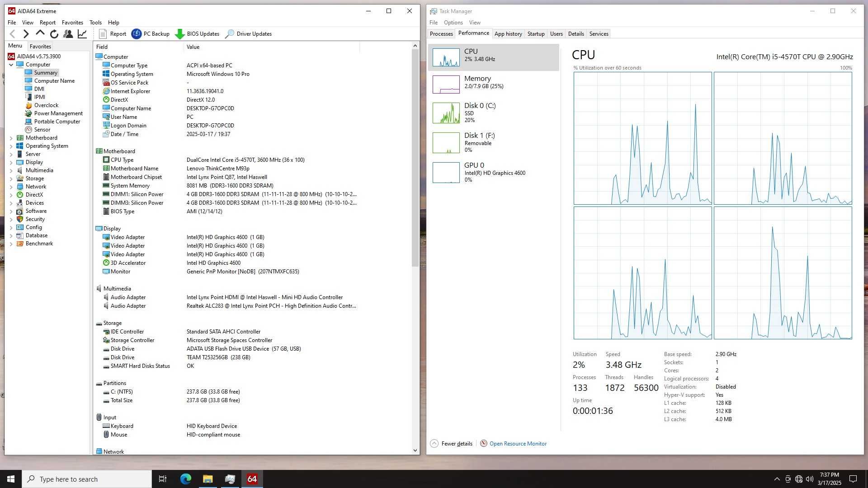The image size is (868, 488).
Task: Switch to App history tab
Action: 508,34
